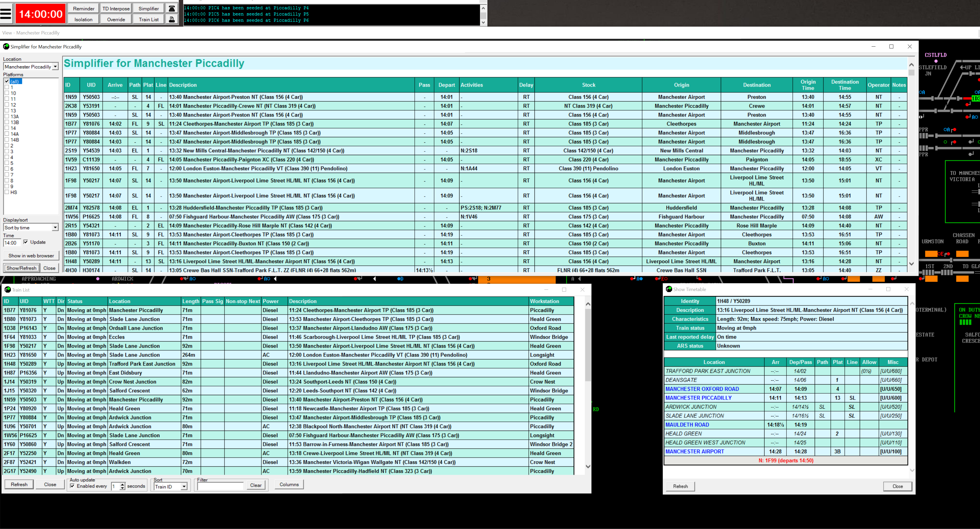Click the Filter text field
Screen dimensions: 980x529
click(x=220, y=486)
